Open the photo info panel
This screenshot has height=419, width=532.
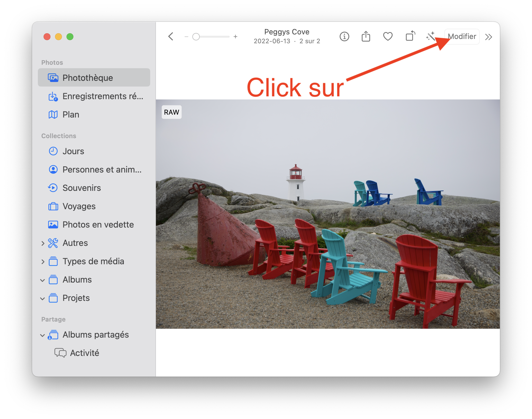344,37
